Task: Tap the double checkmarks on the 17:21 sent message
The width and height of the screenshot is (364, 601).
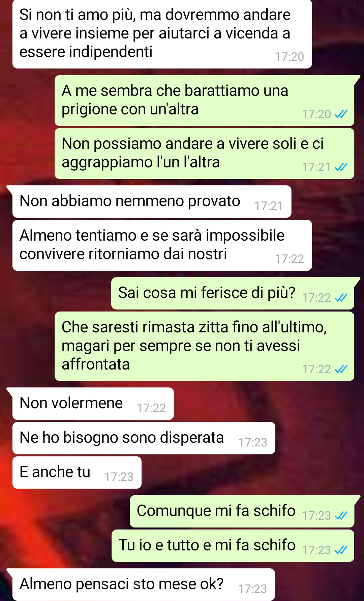Action: 341,167
